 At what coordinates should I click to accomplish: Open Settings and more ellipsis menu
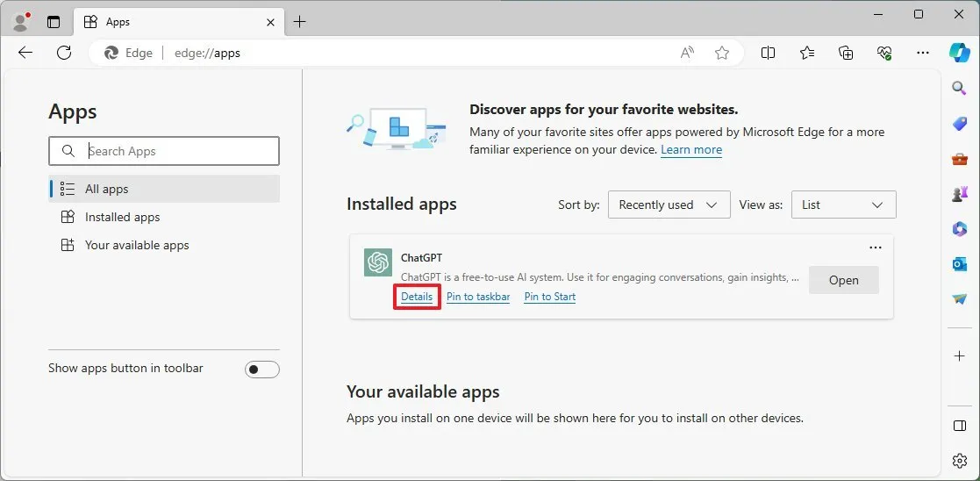coord(923,54)
